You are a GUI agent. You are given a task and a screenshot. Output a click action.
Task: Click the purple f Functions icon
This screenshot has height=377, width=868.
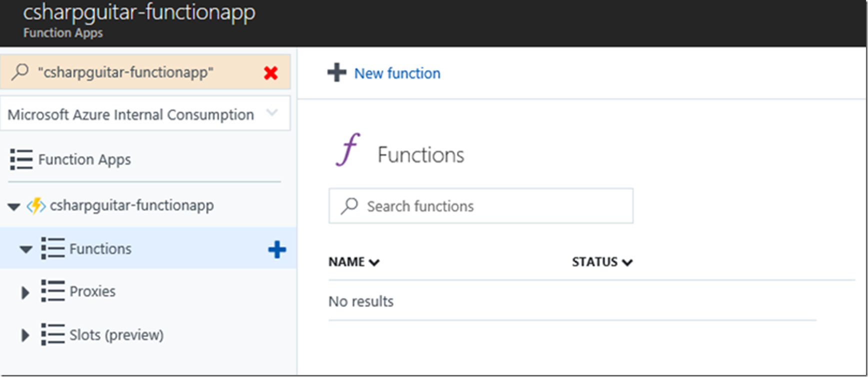click(x=348, y=149)
